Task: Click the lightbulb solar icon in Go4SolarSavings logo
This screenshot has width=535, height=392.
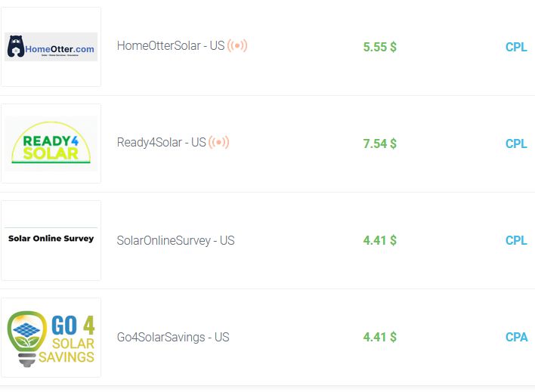Action: point(28,338)
